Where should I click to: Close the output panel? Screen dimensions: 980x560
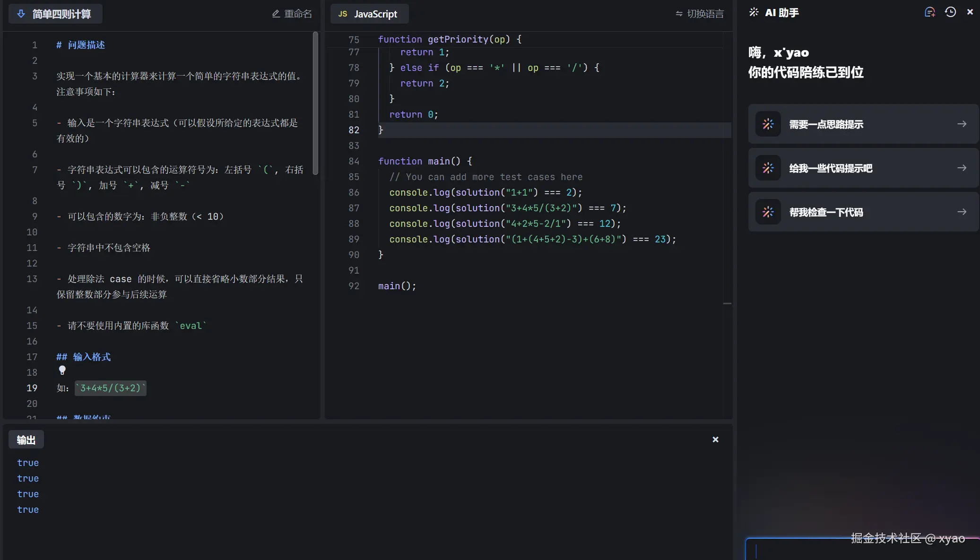point(715,439)
